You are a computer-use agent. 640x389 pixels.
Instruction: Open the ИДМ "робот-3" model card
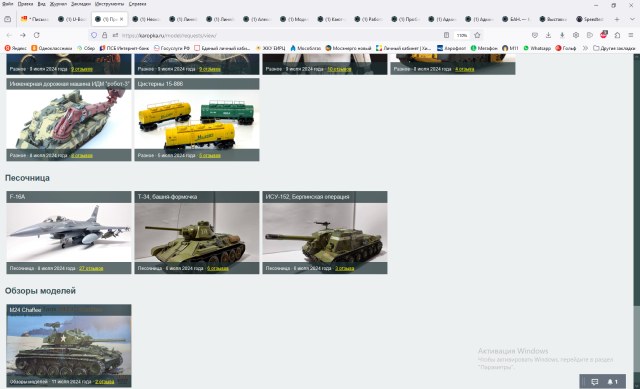click(69, 120)
